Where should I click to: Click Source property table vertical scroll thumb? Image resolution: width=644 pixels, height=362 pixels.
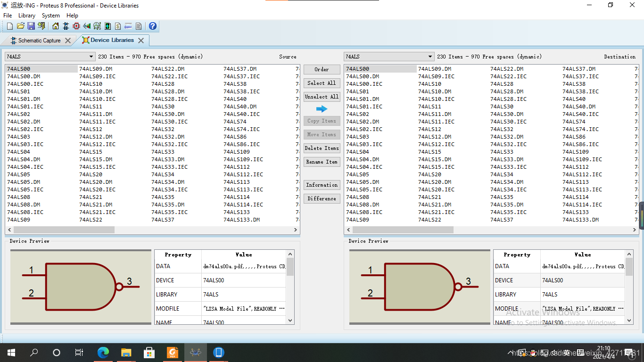290,267
